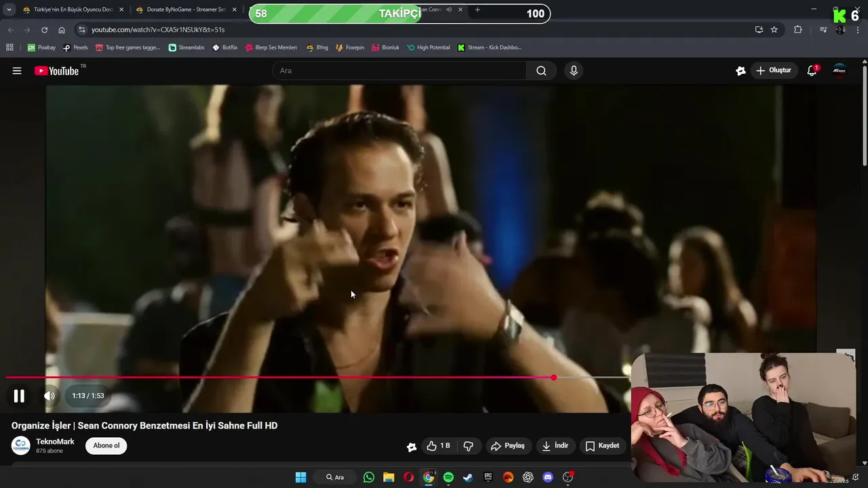This screenshot has height=488, width=868.
Task: Open Top free games bookmark
Action: pos(127,47)
